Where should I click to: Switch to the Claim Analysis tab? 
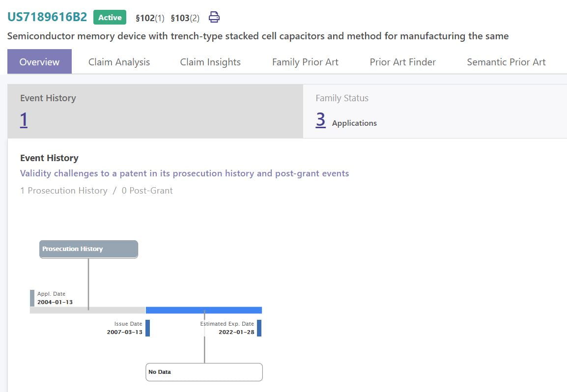tap(119, 62)
